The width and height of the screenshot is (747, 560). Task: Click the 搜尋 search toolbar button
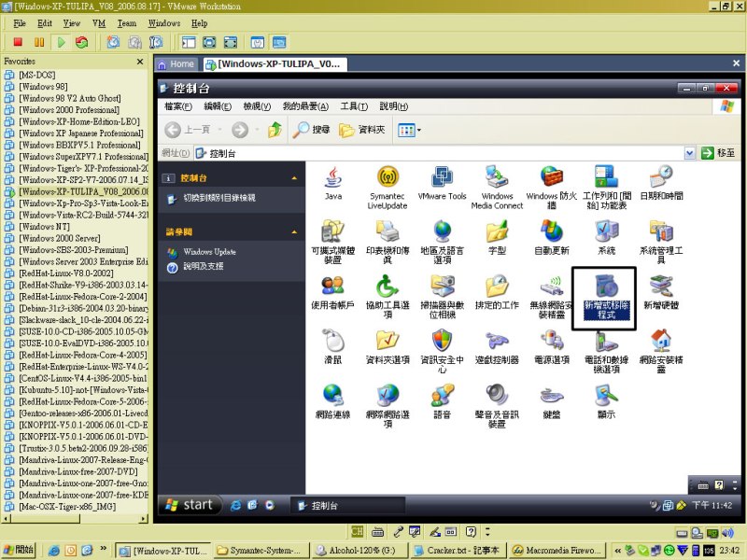[312, 130]
